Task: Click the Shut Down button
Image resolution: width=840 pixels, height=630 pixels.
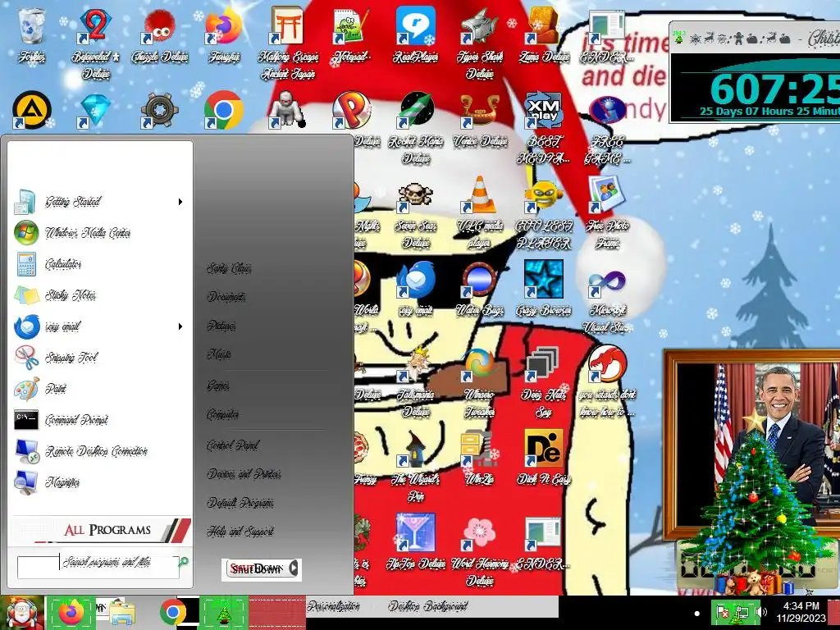Action: tap(256, 568)
